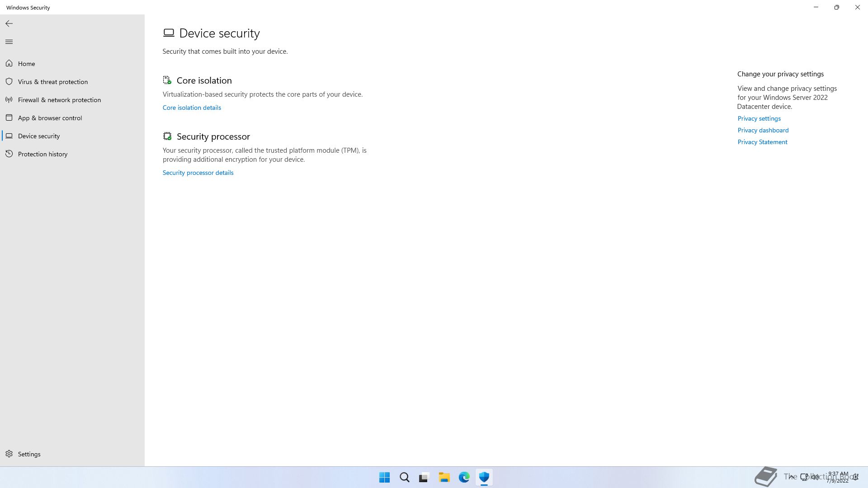This screenshot has height=488, width=868.
Task: Open Protection history
Action: click(72, 154)
